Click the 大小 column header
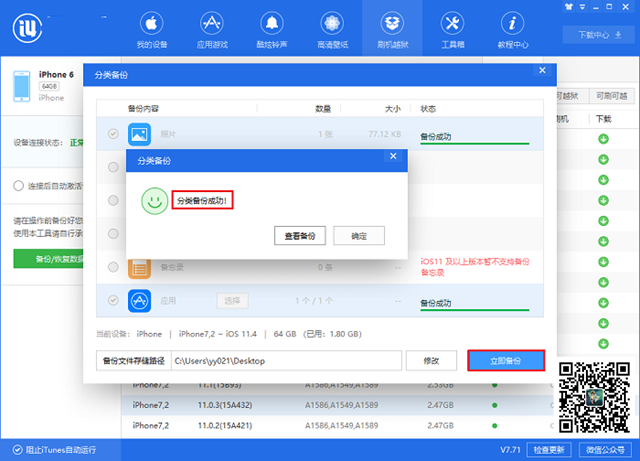Screen dimensions: 640x461 coord(393,109)
